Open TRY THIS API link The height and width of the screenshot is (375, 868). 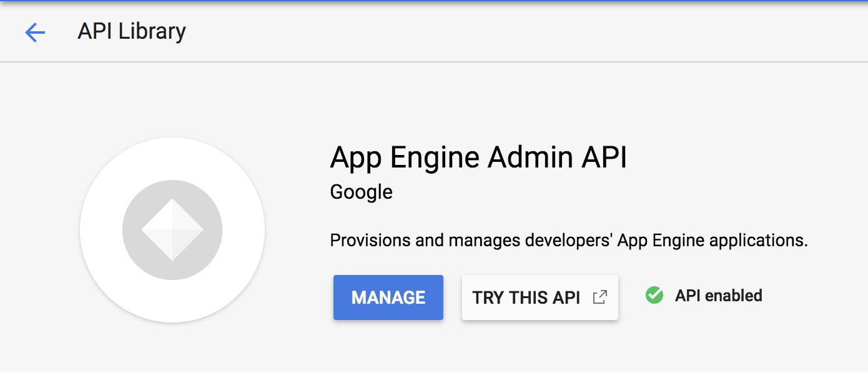point(540,297)
